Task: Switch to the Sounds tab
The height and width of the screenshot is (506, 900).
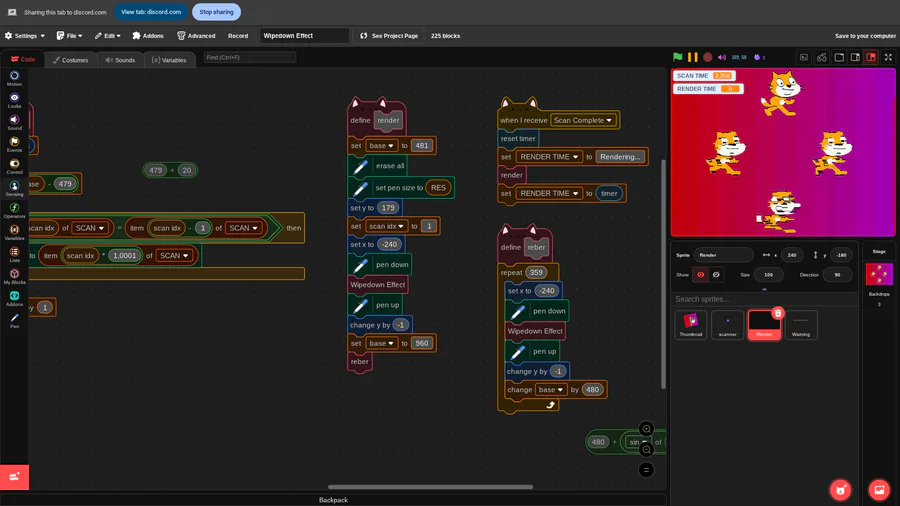Action: [x=121, y=60]
